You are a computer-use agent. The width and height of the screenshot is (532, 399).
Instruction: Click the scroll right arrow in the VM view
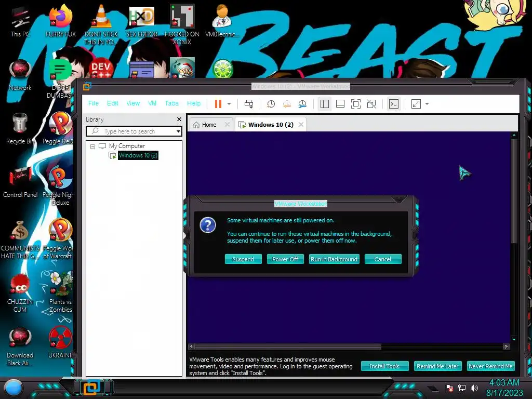[x=506, y=347]
